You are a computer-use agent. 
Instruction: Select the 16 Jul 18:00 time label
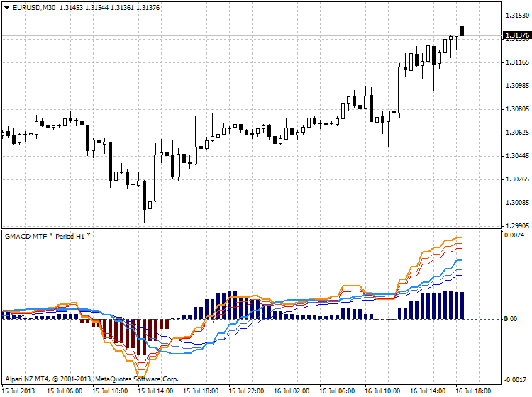[x=474, y=391]
